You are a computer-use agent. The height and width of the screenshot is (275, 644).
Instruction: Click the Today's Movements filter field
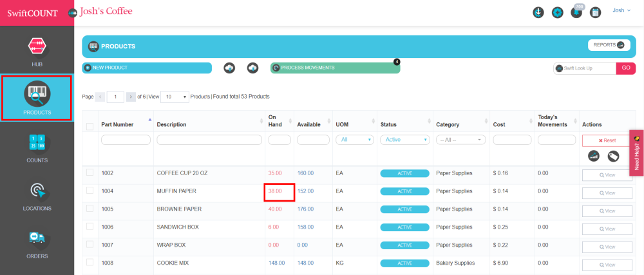pos(557,140)
